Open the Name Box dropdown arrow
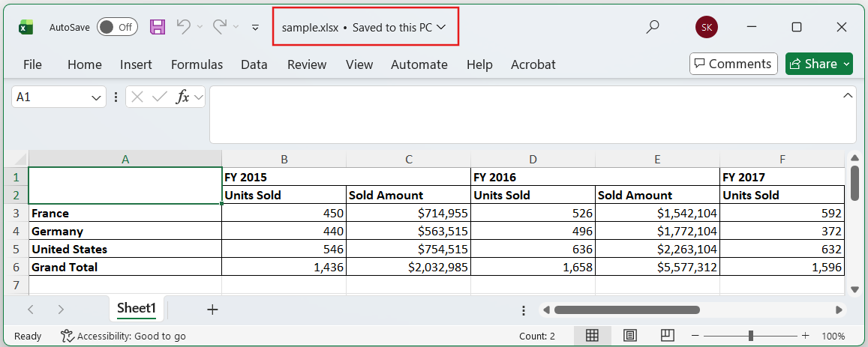Image resolution: width=868 pixels, height=347 pixels. coord(97,97)
